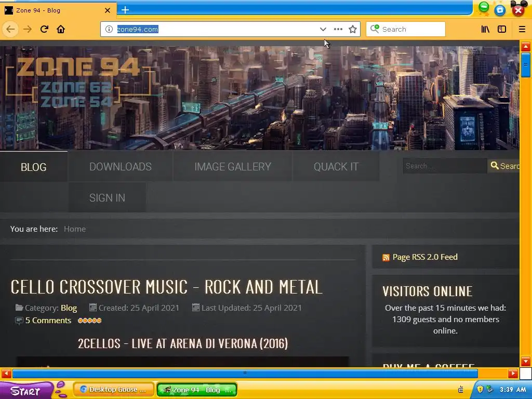Open the Blog category link
This screenshot has height=399, width=532.
click(x=69, y=308)
